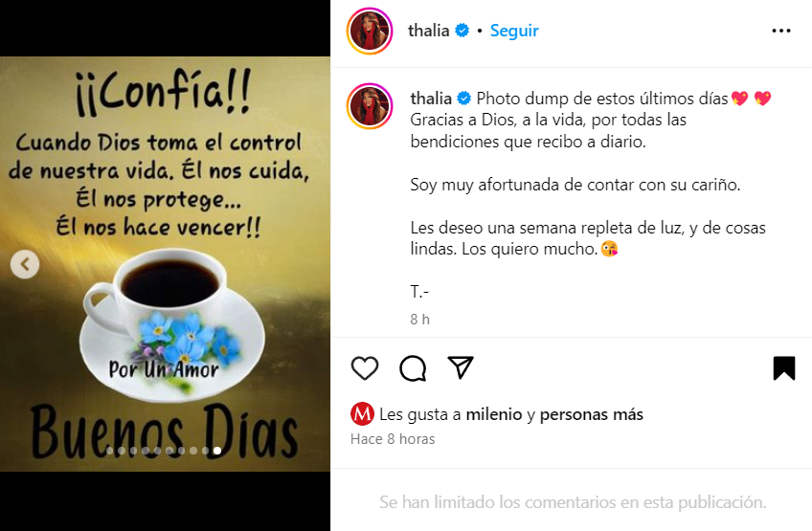This screenshot has width=812, height=531.
Task: Open the three-dot more options menu
Action: tap(781, 31)
